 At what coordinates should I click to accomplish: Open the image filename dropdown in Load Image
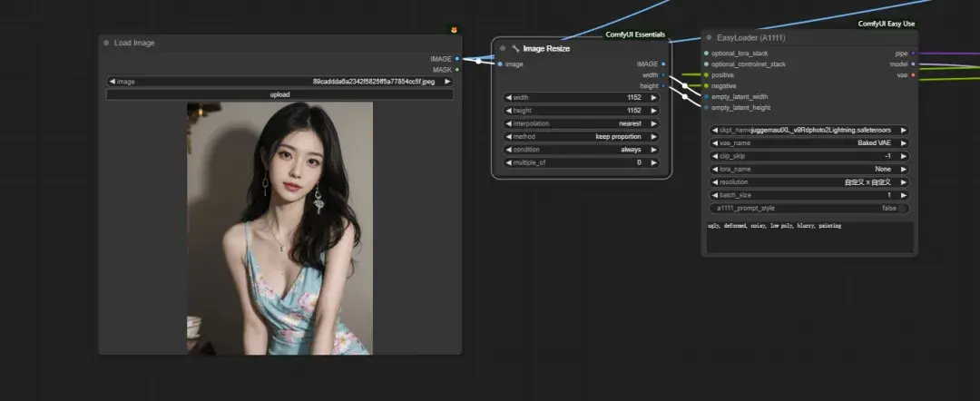[279, 82]
